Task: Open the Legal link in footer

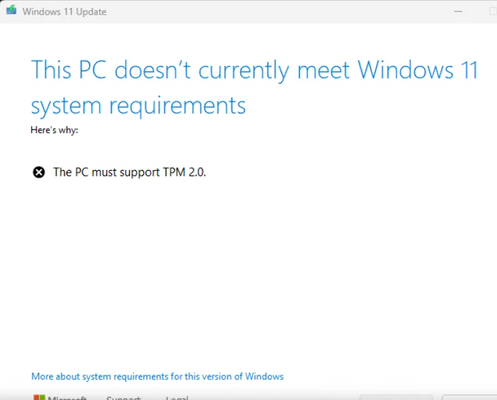Action: pos(177,398)
